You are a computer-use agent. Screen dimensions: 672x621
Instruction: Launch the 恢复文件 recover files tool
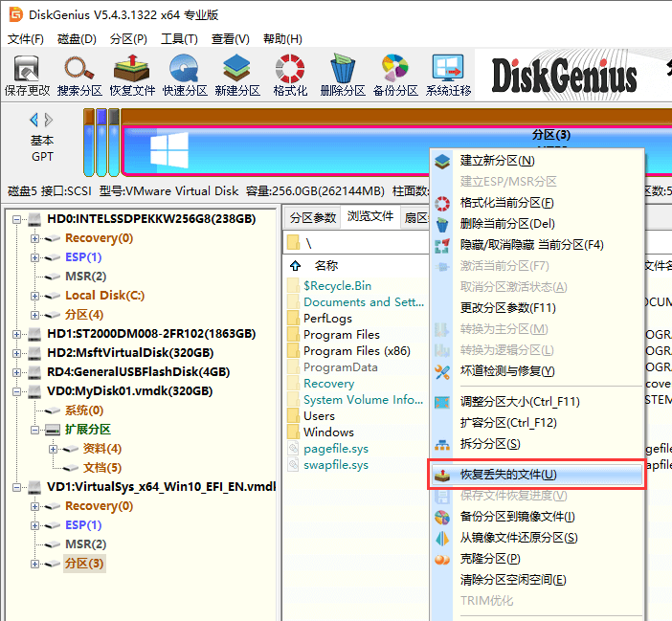coord(132,76)
